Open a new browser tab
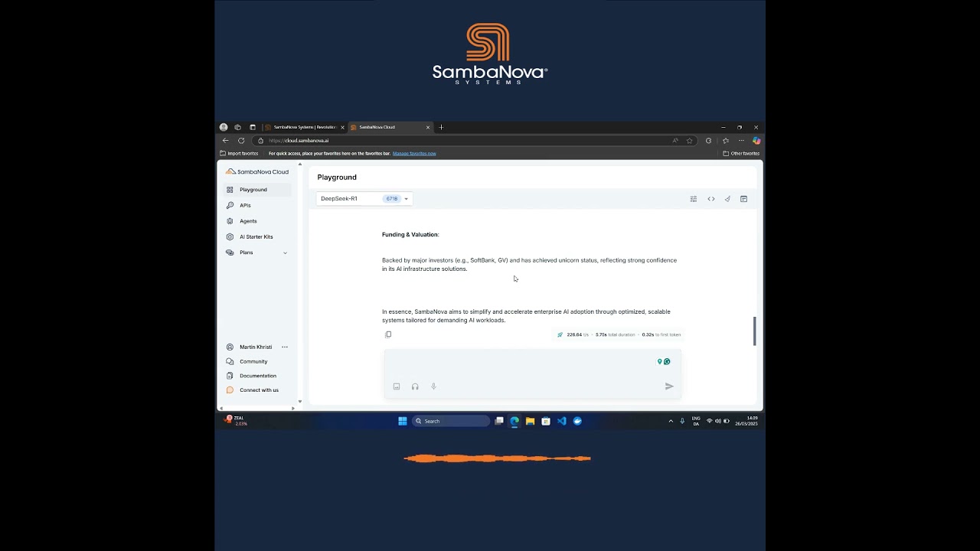 pyautogui.click(x=441, y=127)
